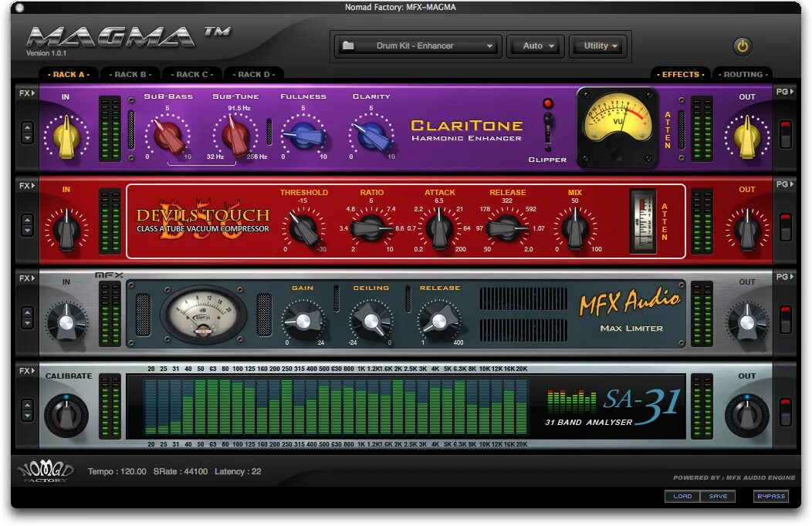Image resolution: width=812 pixels, height=526 pixels.
Task: Click the Nomad Factory logo
Action: [46, 471]
